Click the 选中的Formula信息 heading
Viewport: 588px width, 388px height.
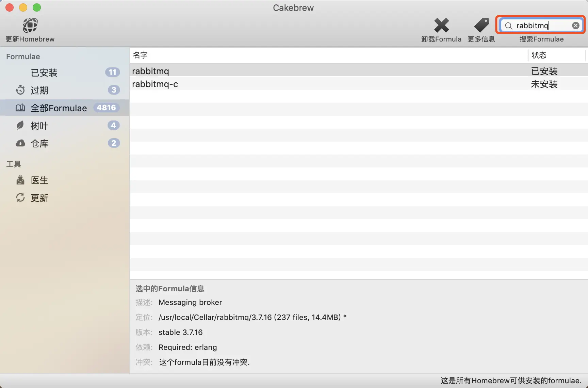tap(170, 289)
